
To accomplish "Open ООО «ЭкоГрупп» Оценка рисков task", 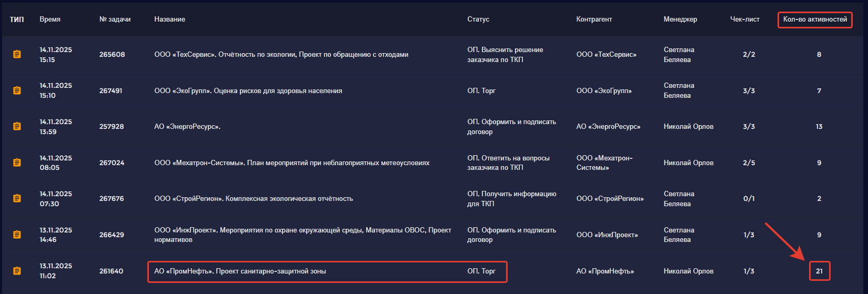I will [x=248, y=91].
